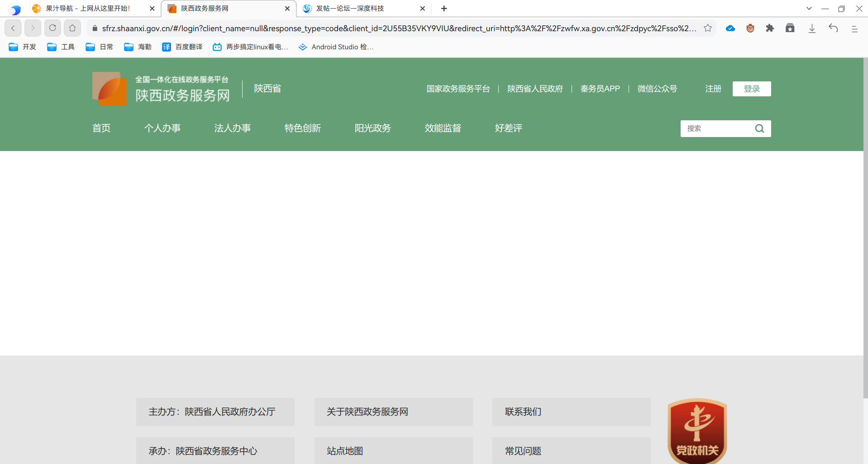The height and width of the screenshot is (464, 868).
Task: Expand the tab list dropdown chevron
Action: (x=809, y=8)
